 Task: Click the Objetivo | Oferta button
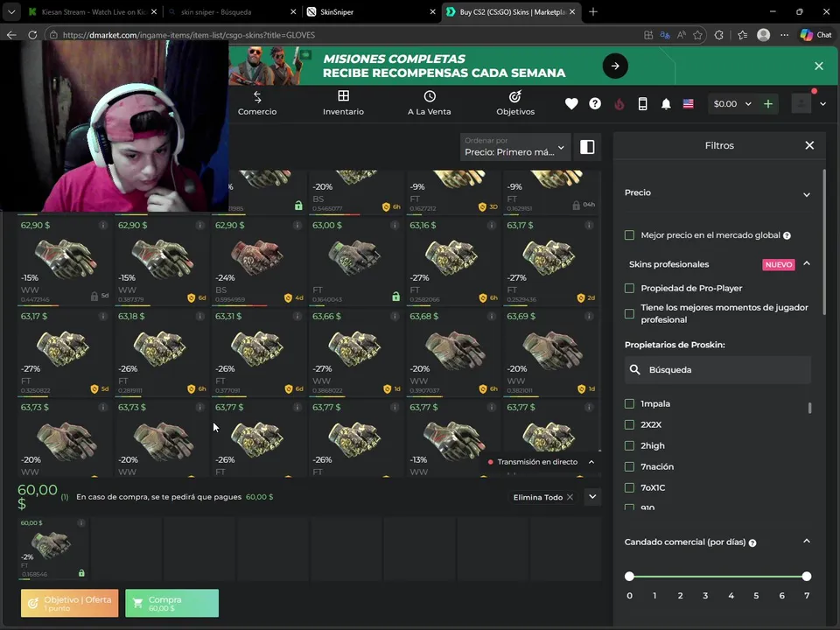coord(70,603)
